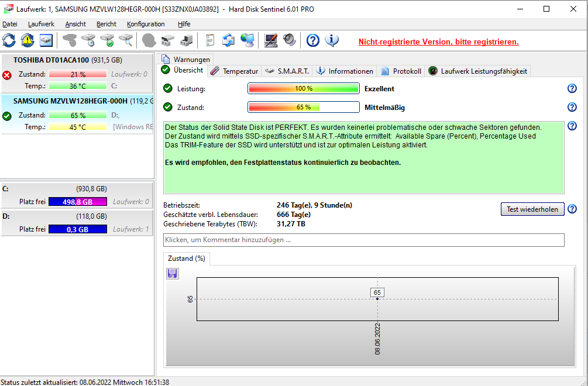
Task: Click help icon next to Test wiederholen
Action: coord(572,209)
